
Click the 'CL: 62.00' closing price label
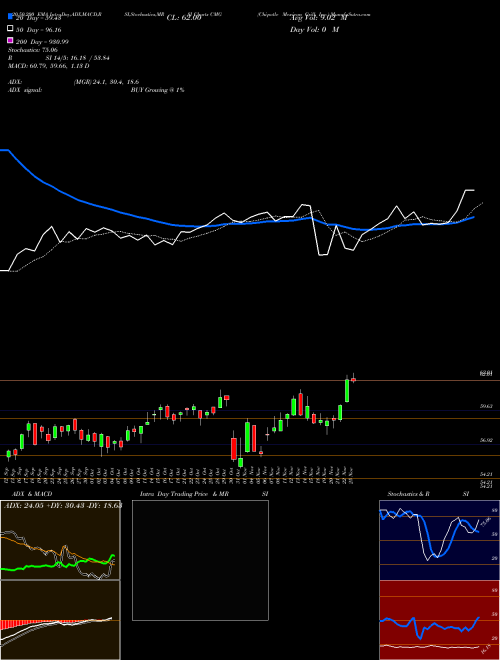point(184,18)
